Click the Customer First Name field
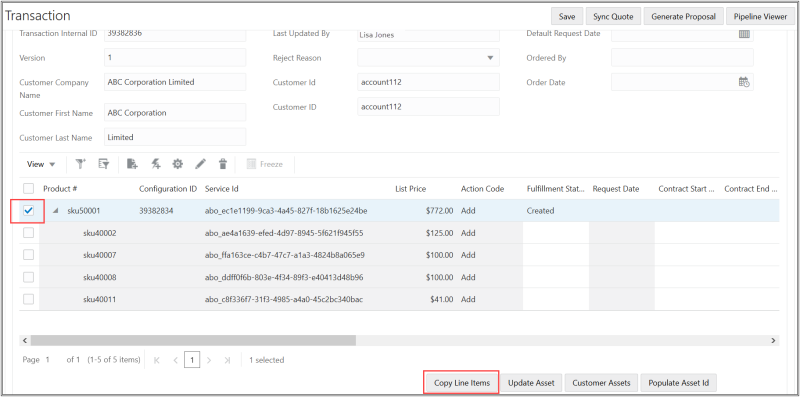This screenshot has width=800, height=397. [175, 113]
